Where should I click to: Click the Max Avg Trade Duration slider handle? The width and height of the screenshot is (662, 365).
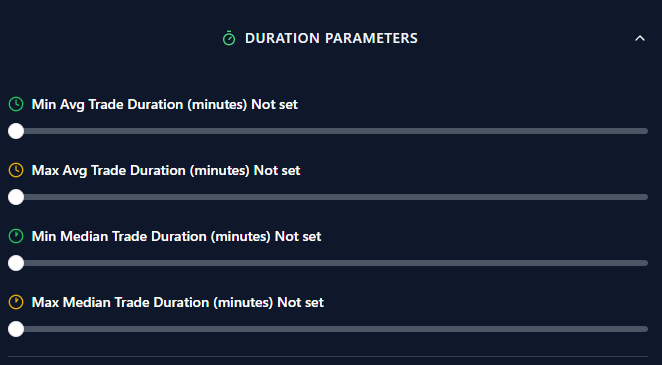(x=16, y=197)
